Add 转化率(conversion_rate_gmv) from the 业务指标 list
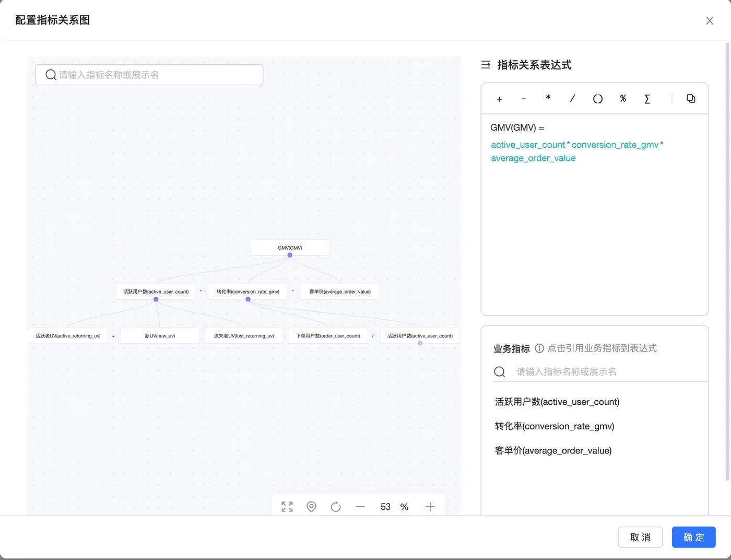Screen dimensions: 731x560 click(x=555, y=426)
